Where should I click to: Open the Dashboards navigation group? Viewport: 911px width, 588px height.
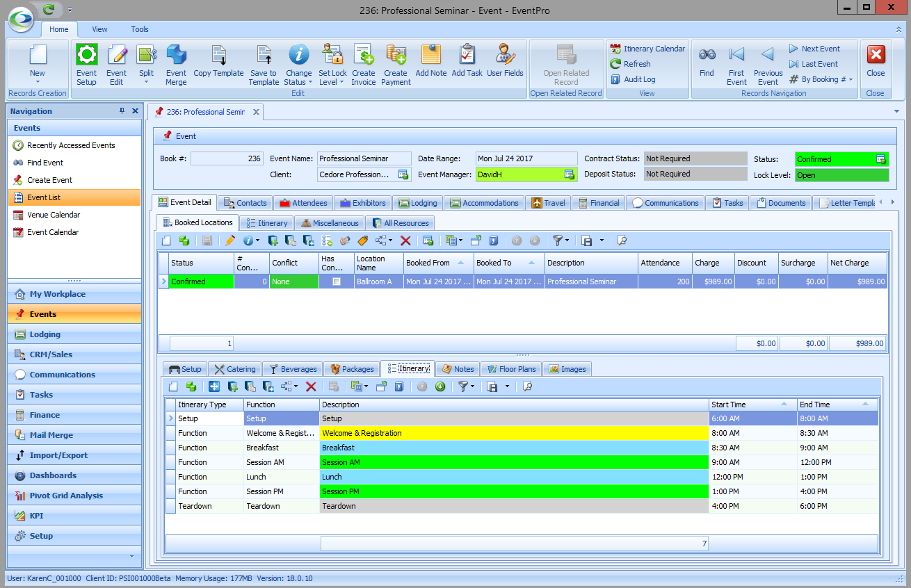tap(74, 475)
